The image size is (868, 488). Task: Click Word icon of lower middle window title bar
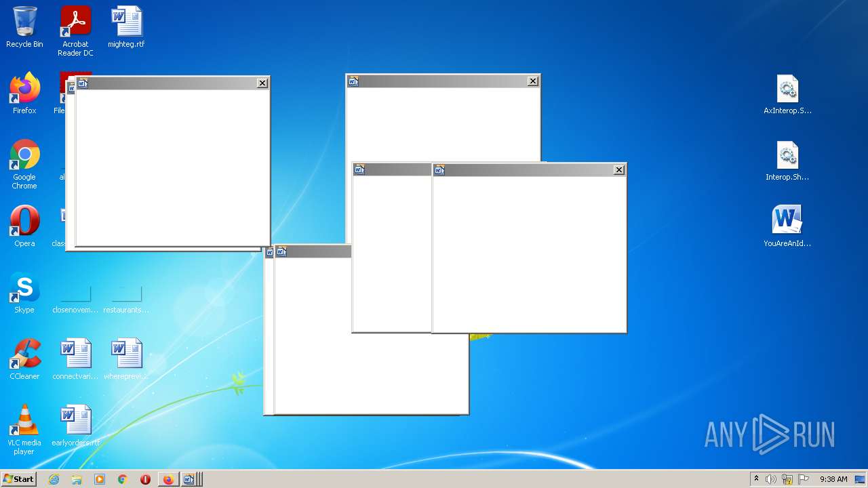(281, 251)
